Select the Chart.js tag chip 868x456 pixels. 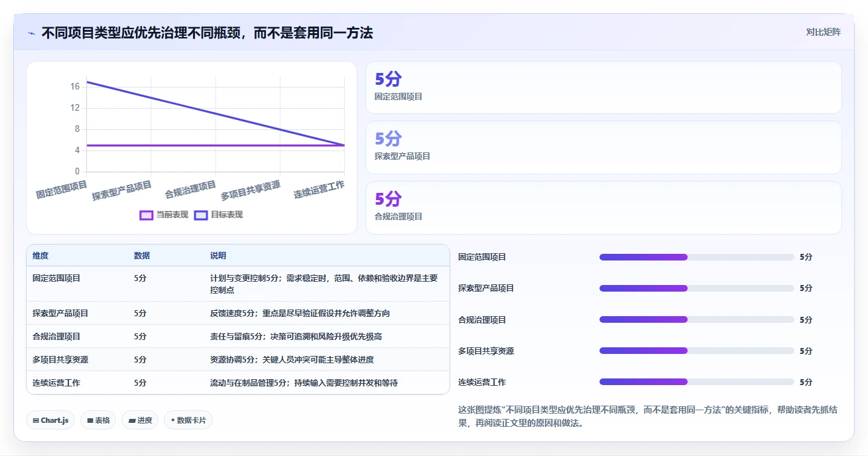50,420
